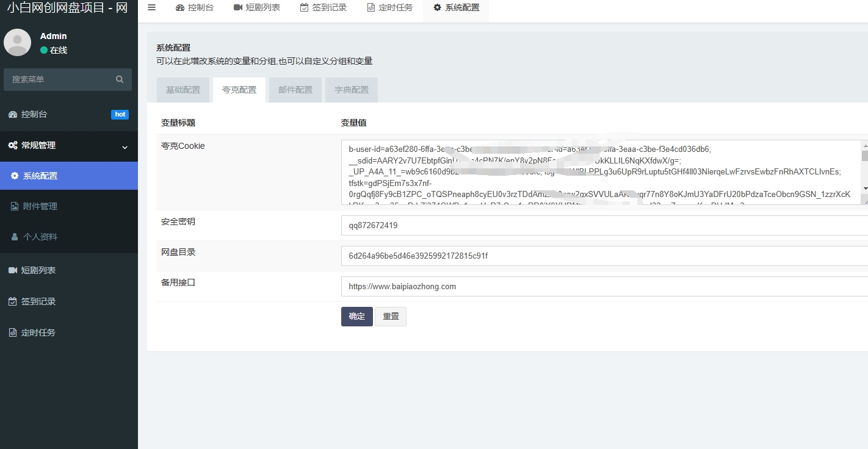Click the magnifier search icon in sidebar

(x=120, y=79)
